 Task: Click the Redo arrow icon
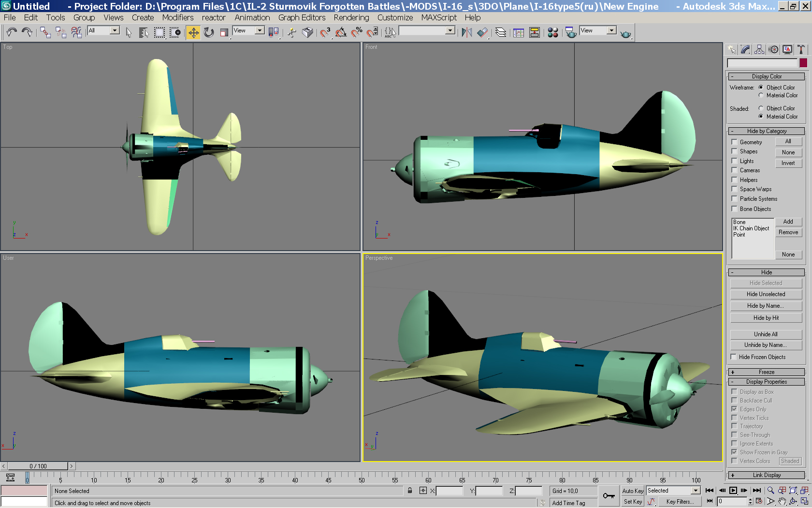pyautogui.click(x=27, y=32)
